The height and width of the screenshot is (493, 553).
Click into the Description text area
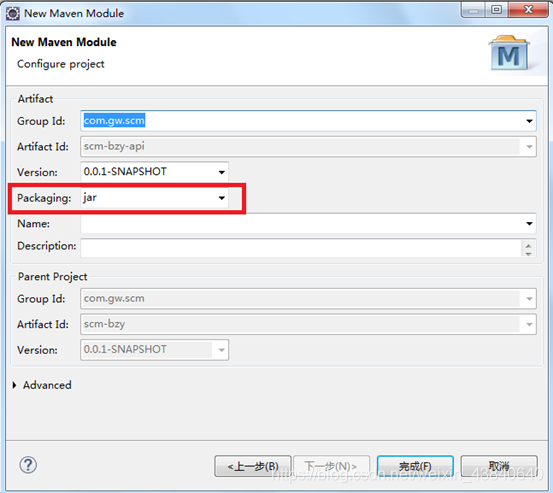coord(300,248)
